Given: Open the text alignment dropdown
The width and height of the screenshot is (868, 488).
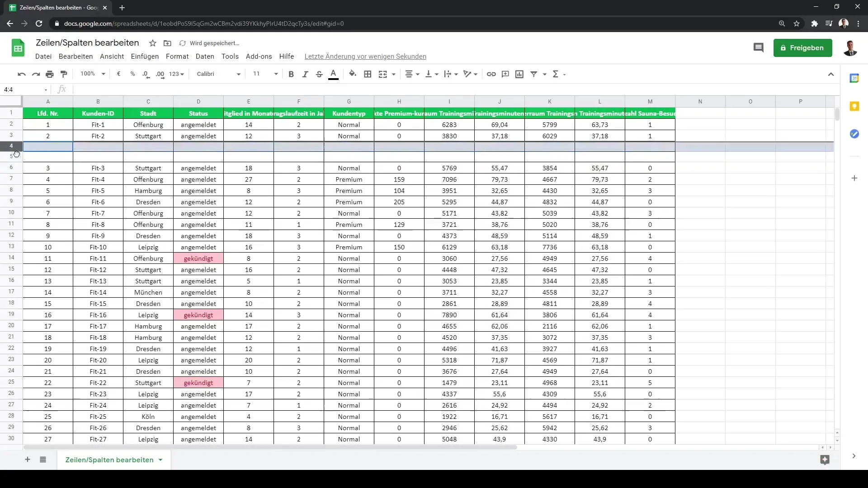Looking at the screenshot, I should coord(413,74).
